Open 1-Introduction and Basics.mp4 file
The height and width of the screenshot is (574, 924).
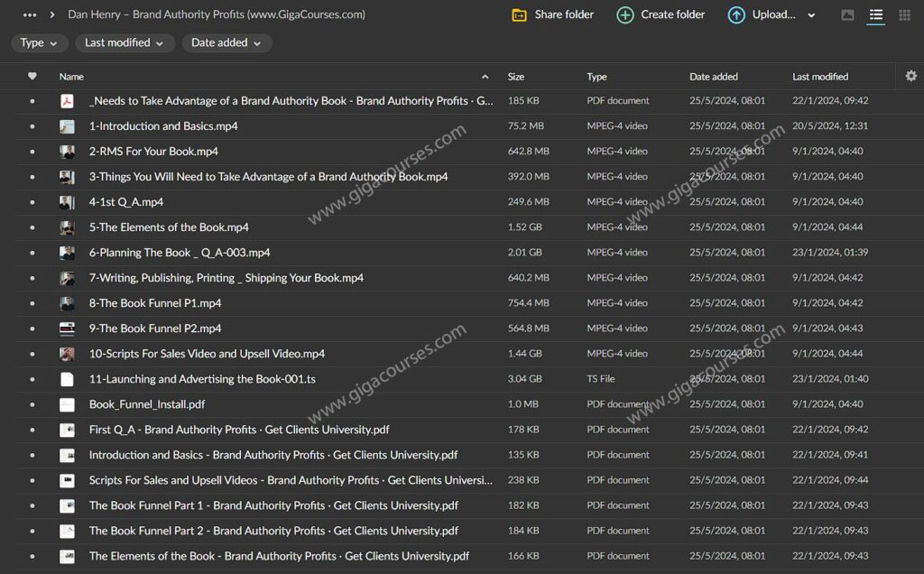click(x=163, y=126)
